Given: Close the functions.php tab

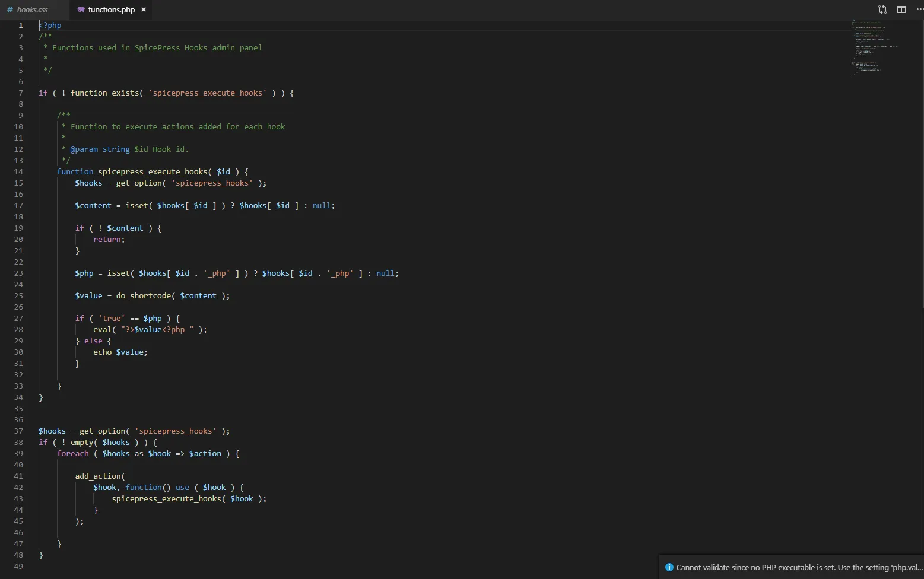Looking at the screenshot, I should tap(144, 9).
